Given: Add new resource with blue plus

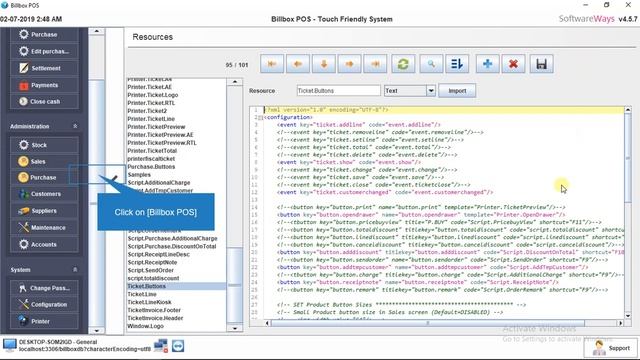Looking at the screenshot, I should pyautogui.click(x=487, y=64).
